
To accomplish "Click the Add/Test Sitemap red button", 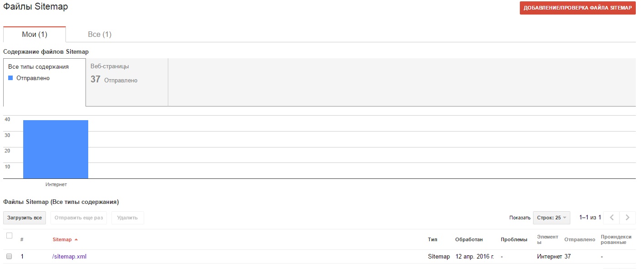I will [577, 8].
